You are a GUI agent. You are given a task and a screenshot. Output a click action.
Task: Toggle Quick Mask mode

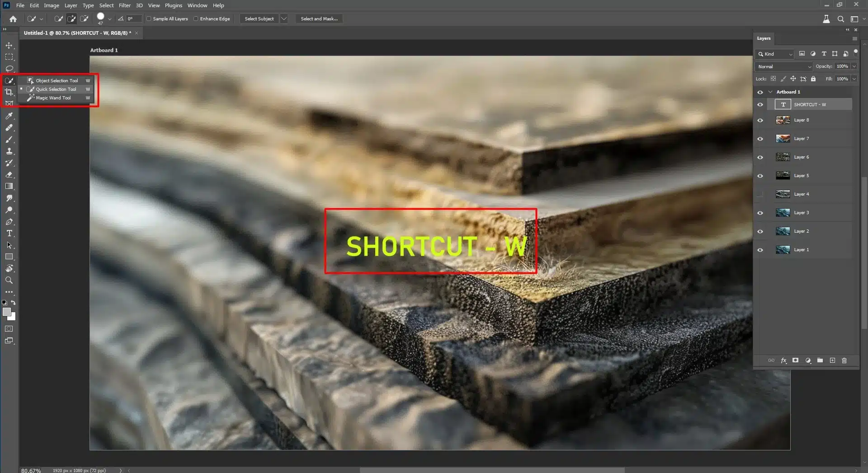[9, 329]
